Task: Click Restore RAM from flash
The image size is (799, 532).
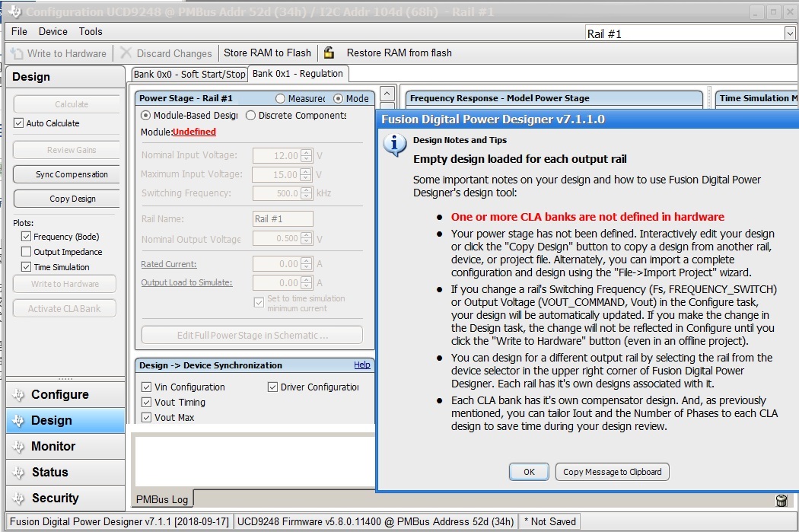Action: (x=399, y=53)
